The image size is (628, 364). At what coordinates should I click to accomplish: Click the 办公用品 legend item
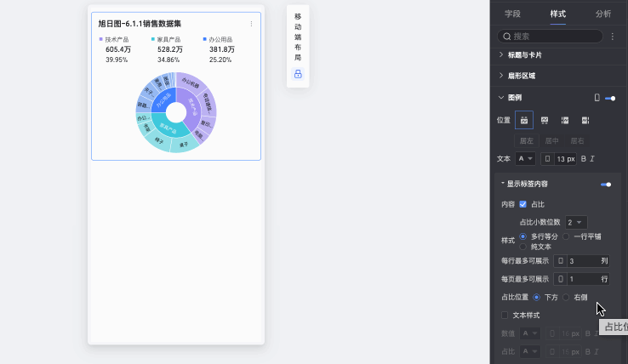coord(218,39)
